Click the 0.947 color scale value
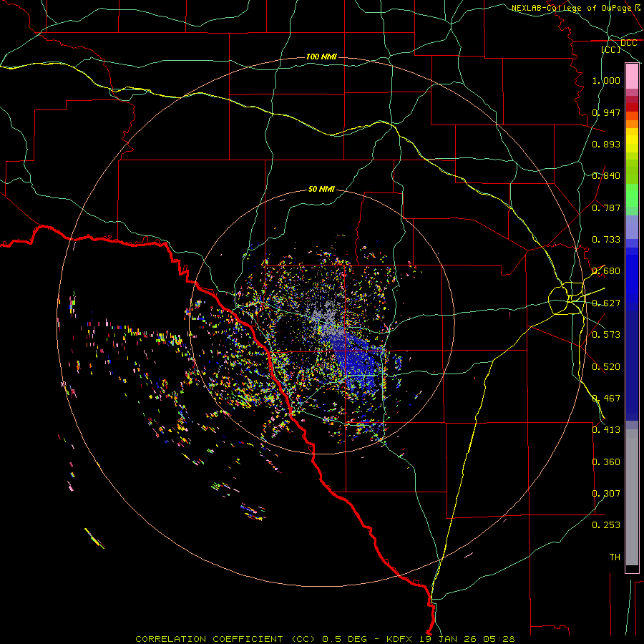The image size is (644, 644). click(x=606, y=112)
